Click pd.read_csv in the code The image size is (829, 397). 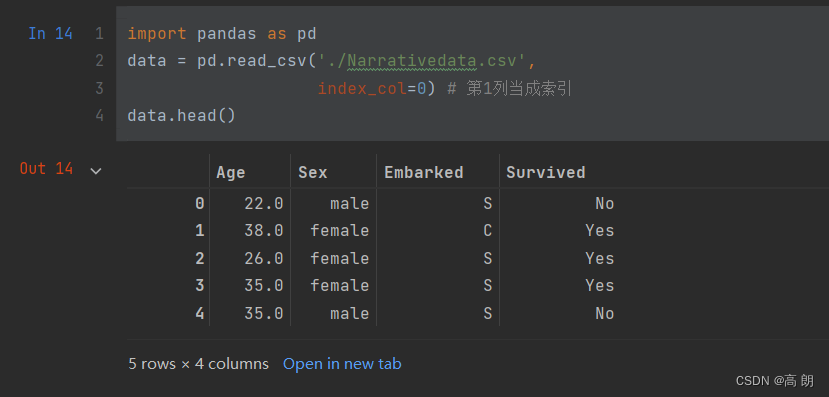[x=252, y=61]
